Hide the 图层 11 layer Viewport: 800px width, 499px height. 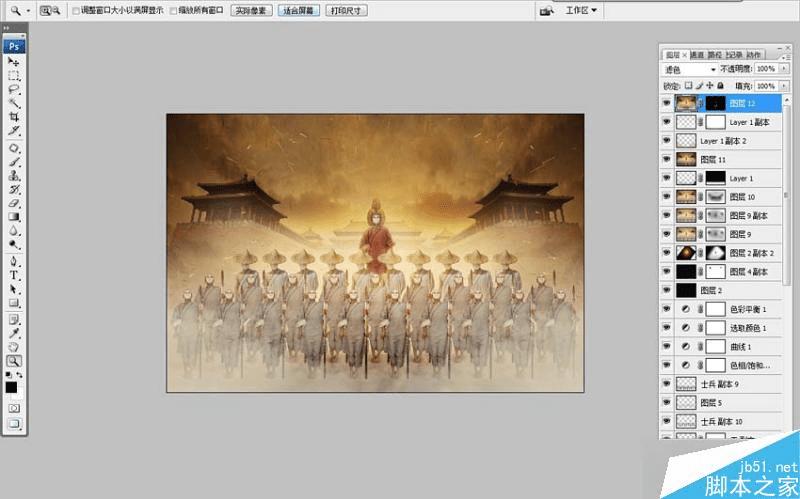(666, 159)
